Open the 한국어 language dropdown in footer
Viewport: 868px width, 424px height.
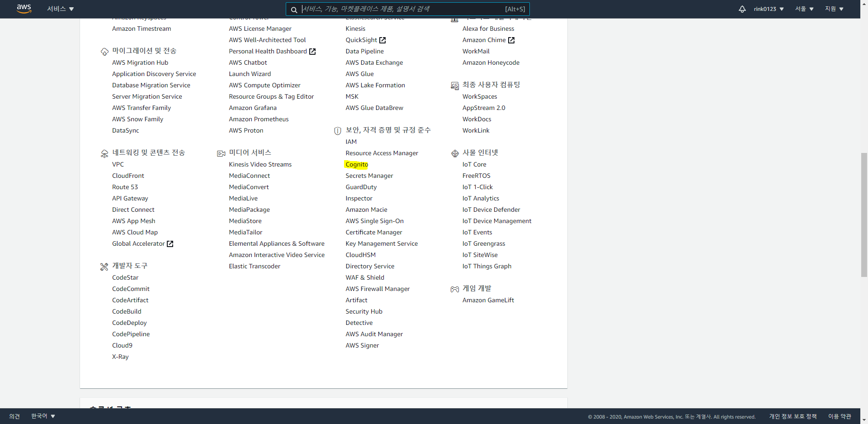(x=43, y=416)
